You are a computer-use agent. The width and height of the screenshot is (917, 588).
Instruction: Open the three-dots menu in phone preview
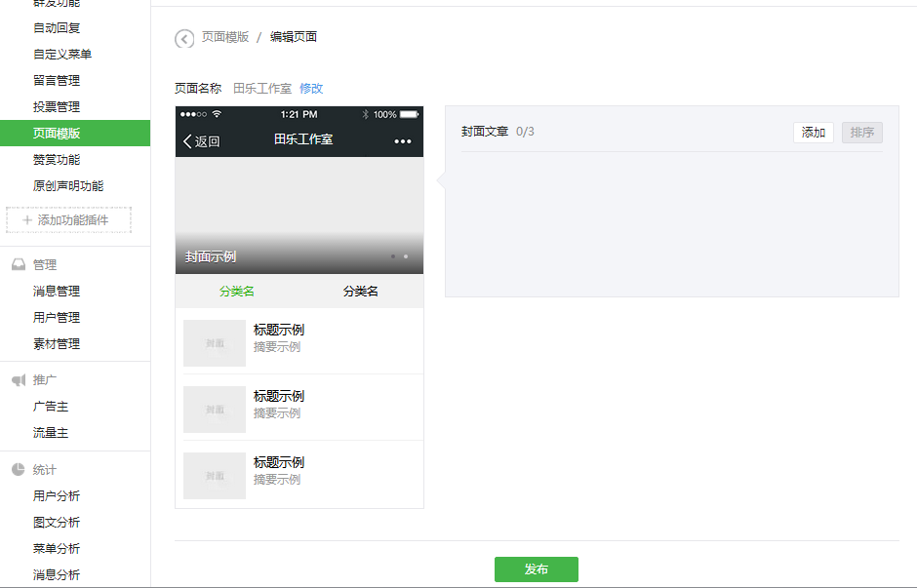pos(402,141)
